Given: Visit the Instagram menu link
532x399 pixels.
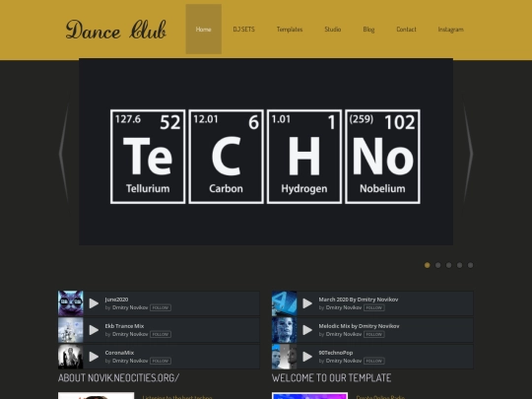Looking at the screenshot, I should click(450, 30).
